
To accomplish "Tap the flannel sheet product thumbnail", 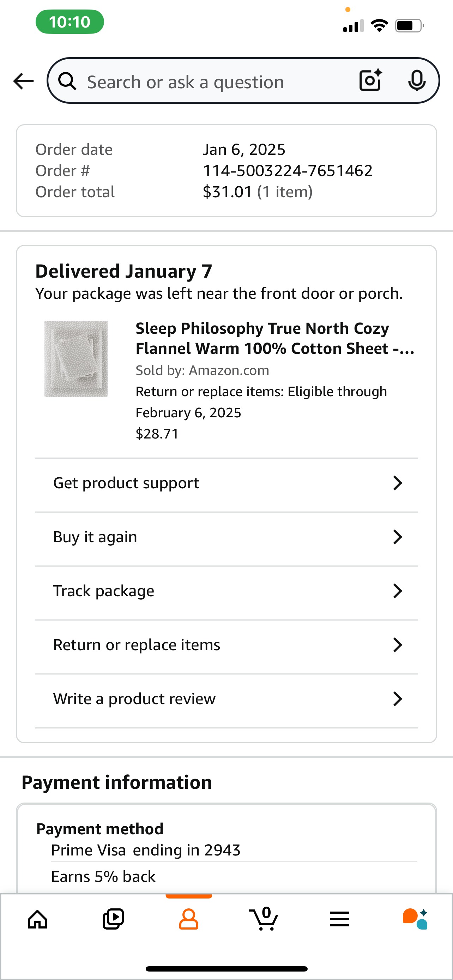I will point(76,359).
